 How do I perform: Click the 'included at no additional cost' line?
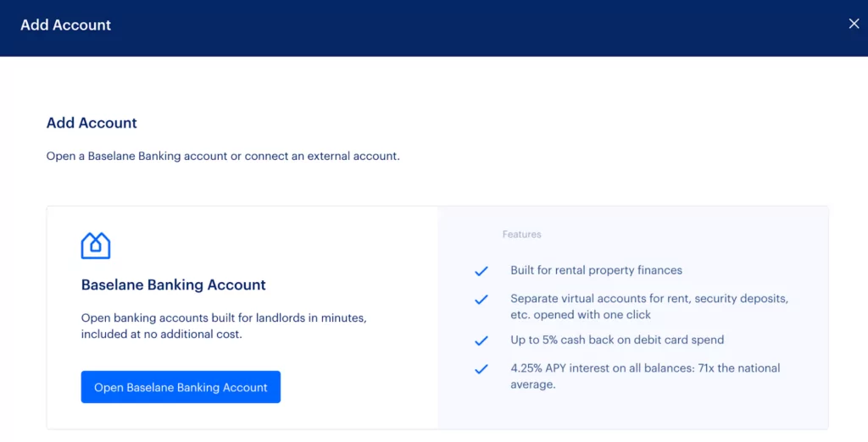[162, 334]
